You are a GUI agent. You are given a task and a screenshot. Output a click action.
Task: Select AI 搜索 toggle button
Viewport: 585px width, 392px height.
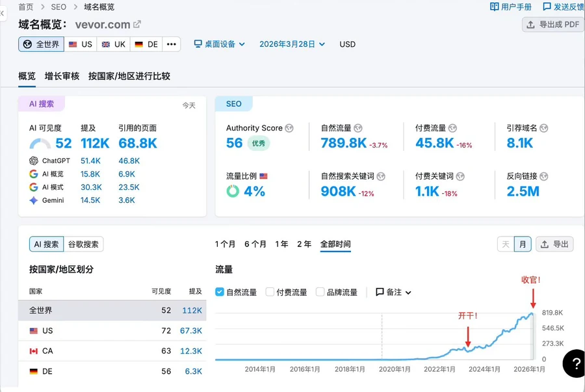tap(46, 244)
